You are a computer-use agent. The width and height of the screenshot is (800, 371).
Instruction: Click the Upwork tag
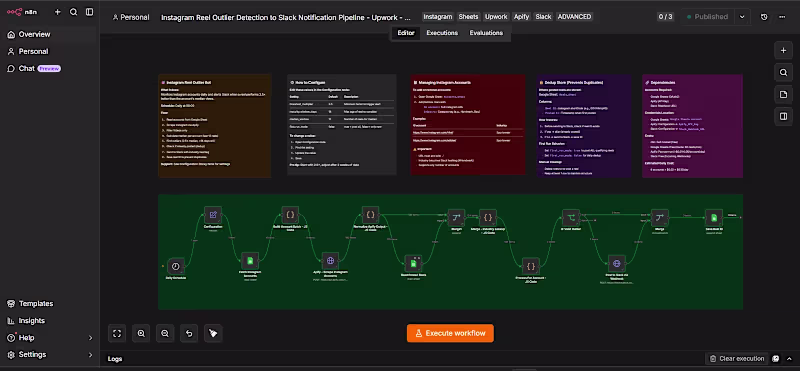(x=496, y=17)
